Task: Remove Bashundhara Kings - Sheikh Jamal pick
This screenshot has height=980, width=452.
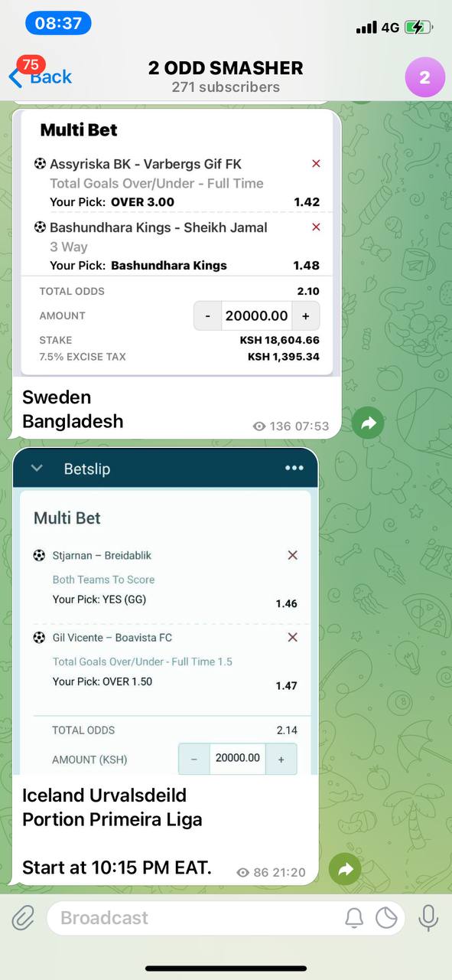Action: 316,227
